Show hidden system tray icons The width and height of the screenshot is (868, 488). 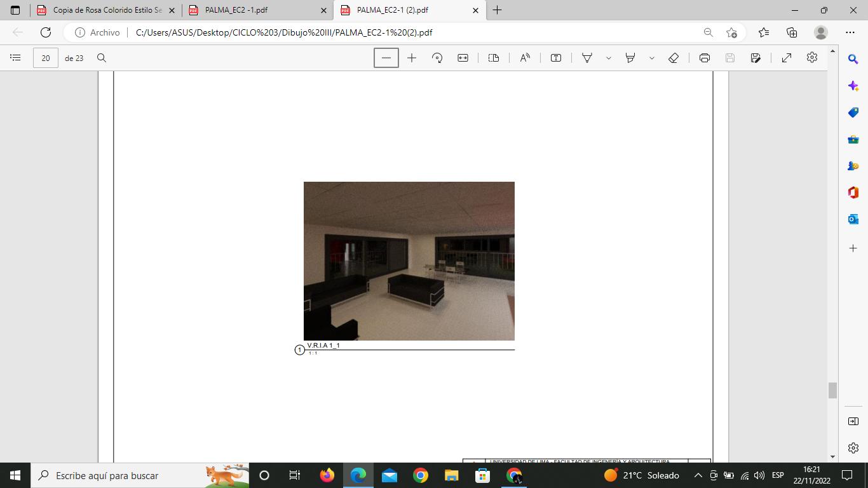tap(698, 475)
